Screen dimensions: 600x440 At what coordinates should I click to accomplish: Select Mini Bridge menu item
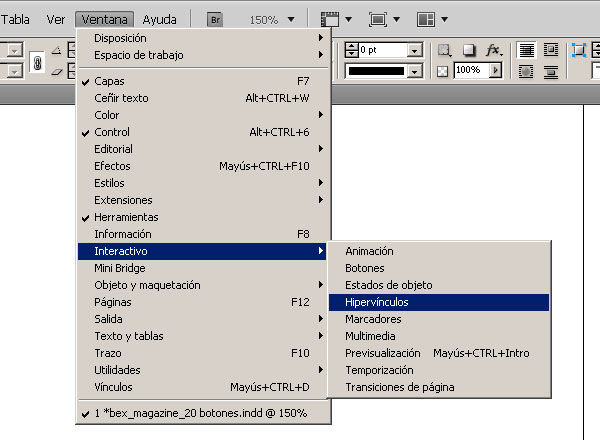[202, 268]
